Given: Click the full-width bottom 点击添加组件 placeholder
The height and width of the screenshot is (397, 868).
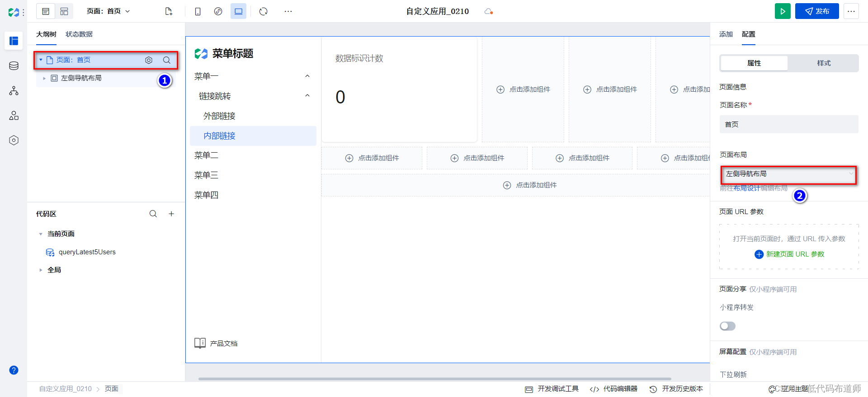Looking at the screenshot, I should coord(515,185).
